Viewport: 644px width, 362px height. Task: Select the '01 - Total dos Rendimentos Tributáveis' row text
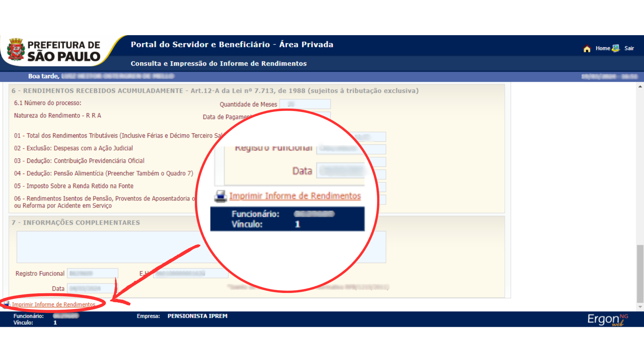coord(118,136)
